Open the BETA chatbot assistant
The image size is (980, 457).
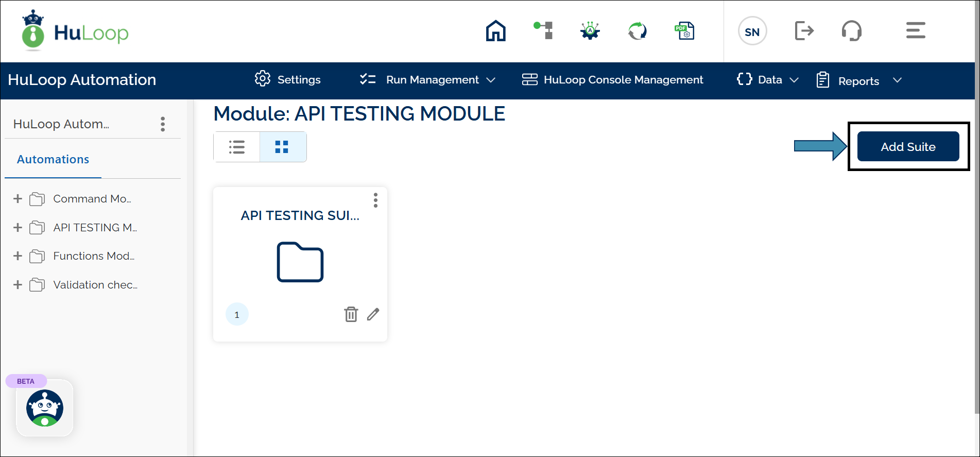click(x=45, y=408)
